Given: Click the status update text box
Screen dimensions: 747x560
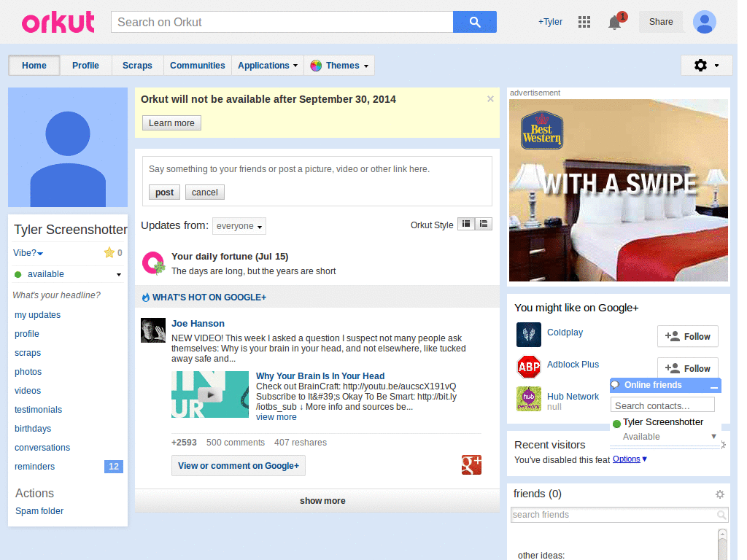Looking at the screenshot, I should pyautogui.click(x=317, y=169).
